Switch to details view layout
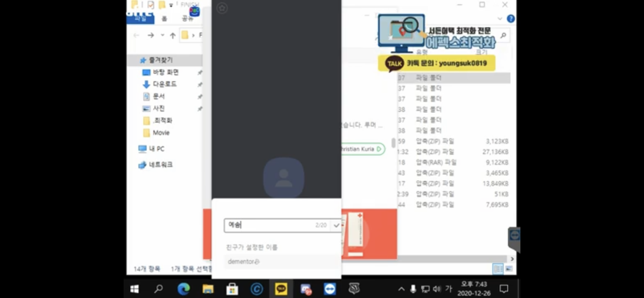 [x=497, y=269]
